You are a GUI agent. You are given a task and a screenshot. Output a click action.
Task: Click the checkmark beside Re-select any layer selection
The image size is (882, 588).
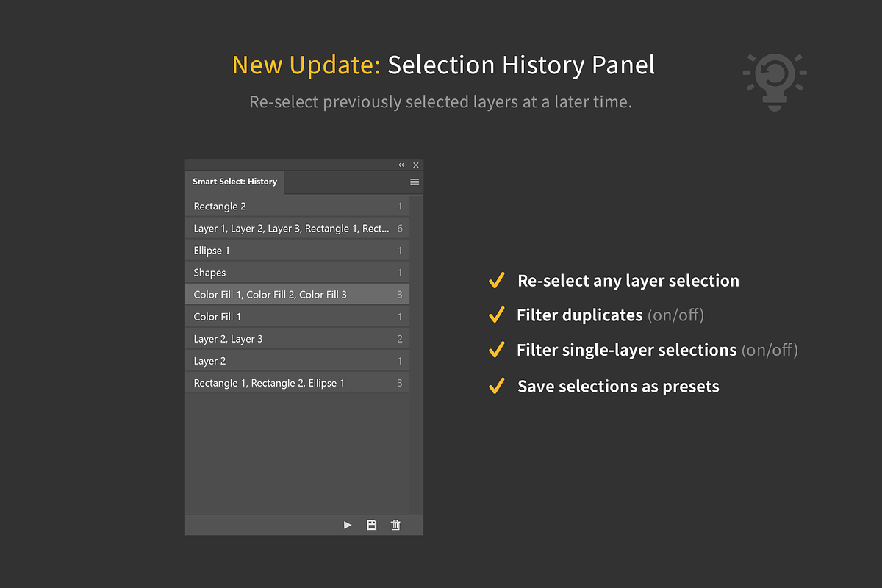[x=496, y=280]
